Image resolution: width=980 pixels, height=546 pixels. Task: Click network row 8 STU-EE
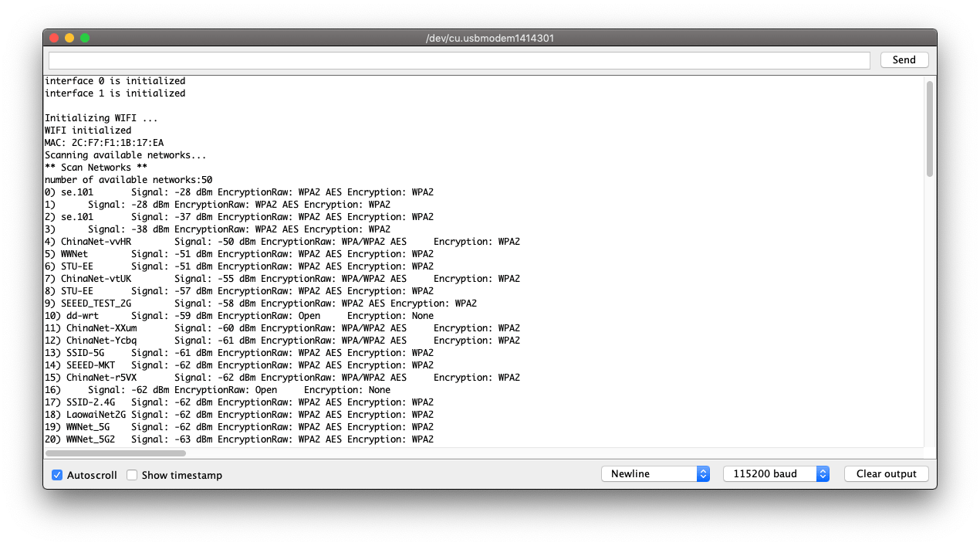click(x=239, y=291)
